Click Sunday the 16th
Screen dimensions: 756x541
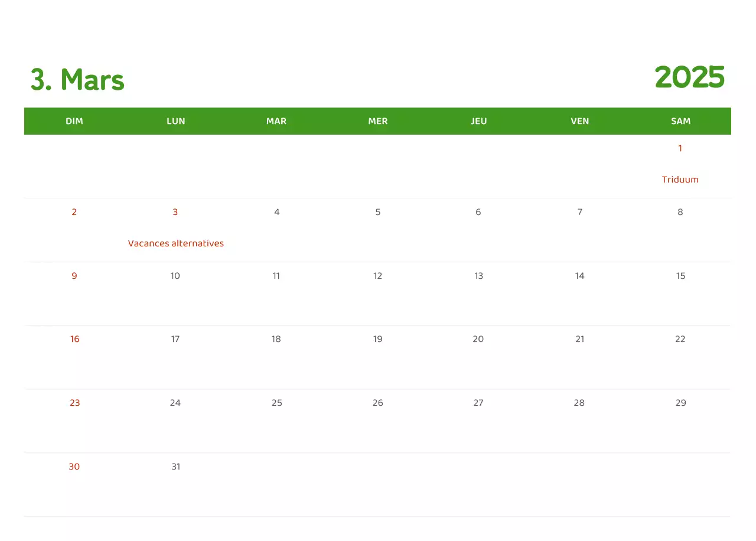[x=74, y=339]
